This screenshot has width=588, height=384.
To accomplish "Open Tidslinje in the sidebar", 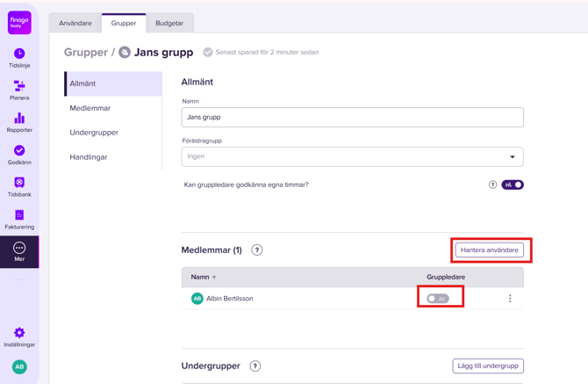I will pyautogui.click(x=19, y=58).
